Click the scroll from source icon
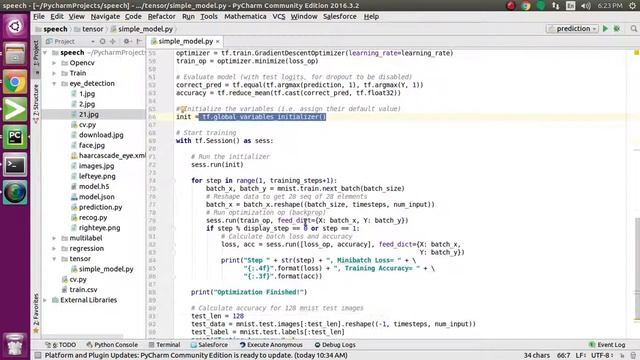 (102, 41)
